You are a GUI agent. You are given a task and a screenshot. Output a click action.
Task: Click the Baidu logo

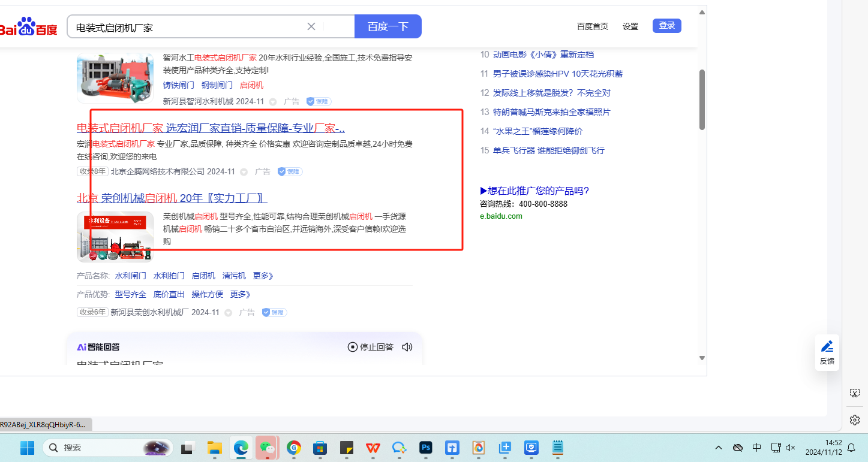28,27
